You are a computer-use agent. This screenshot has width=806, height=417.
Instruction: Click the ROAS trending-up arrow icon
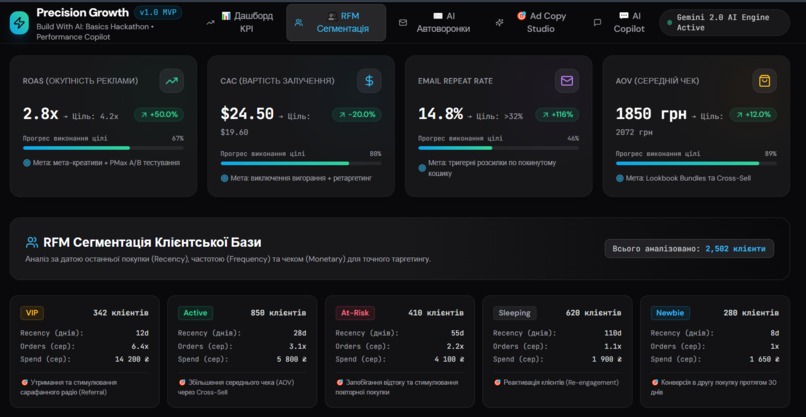point(172,81)
